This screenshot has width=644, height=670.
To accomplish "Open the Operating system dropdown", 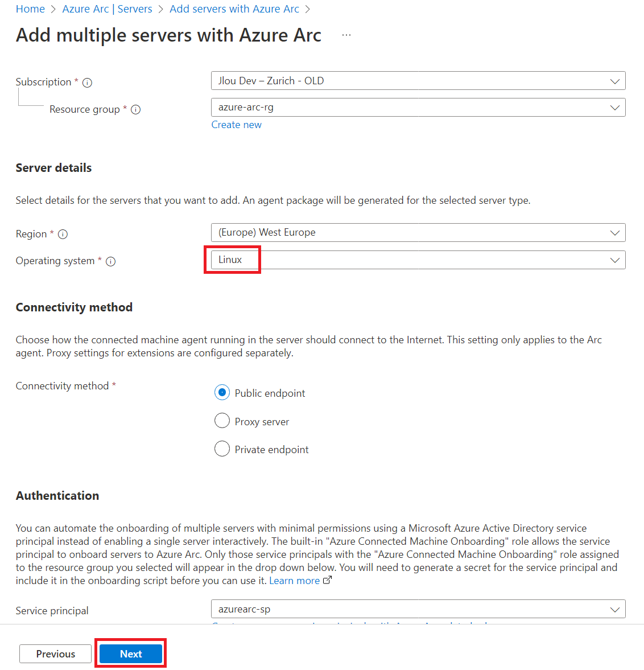I will coord(418,260).
